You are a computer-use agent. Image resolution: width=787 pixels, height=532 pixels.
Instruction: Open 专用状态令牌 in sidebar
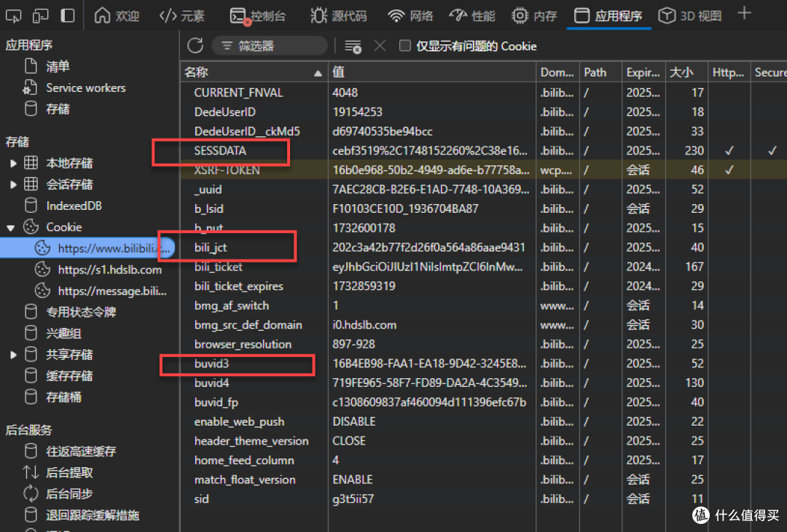[81, 312]
